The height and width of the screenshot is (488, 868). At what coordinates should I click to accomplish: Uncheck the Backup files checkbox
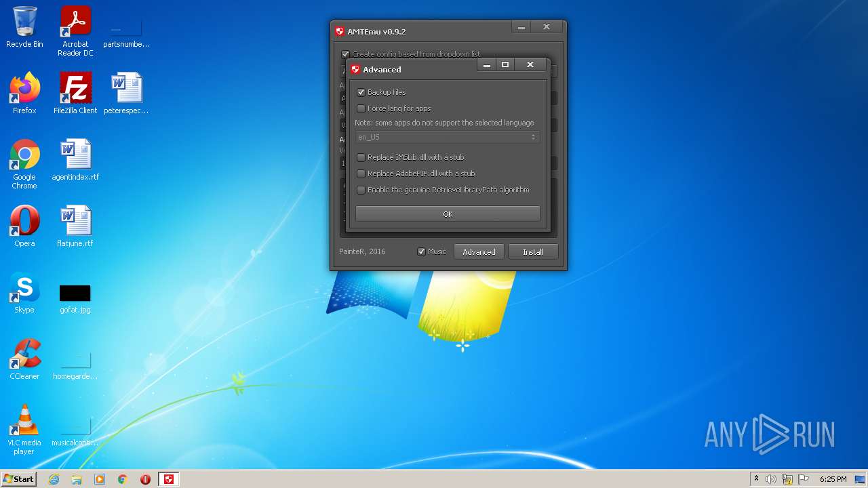coord(361,92)
